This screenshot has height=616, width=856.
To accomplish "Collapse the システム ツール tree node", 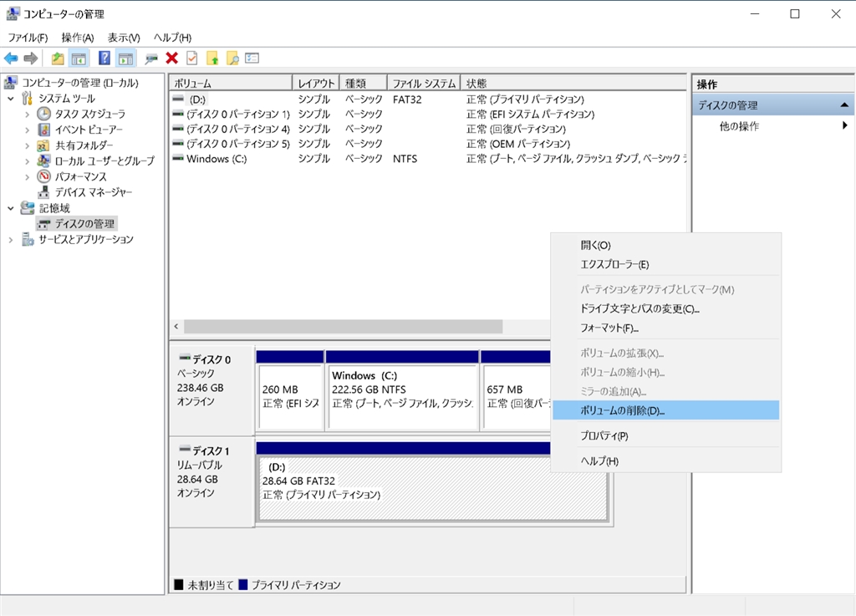I will click(11, 99).
